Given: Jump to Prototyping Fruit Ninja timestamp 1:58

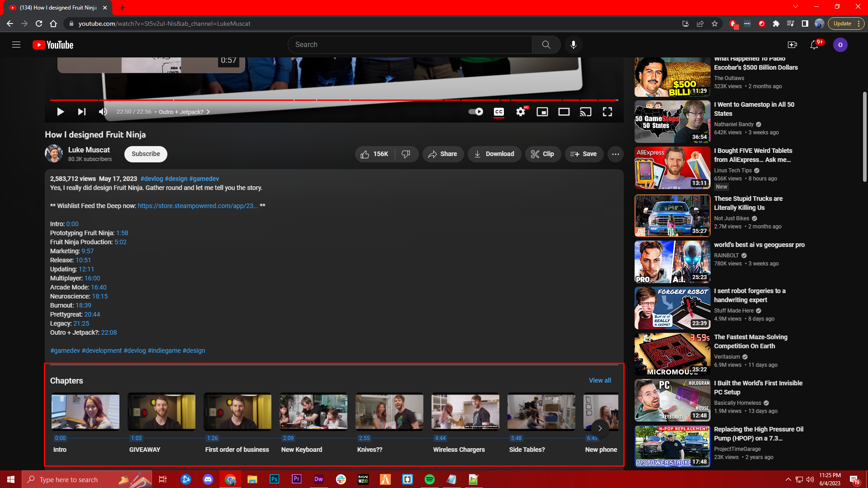Looking at the screenshot, I should pos(122,233).
